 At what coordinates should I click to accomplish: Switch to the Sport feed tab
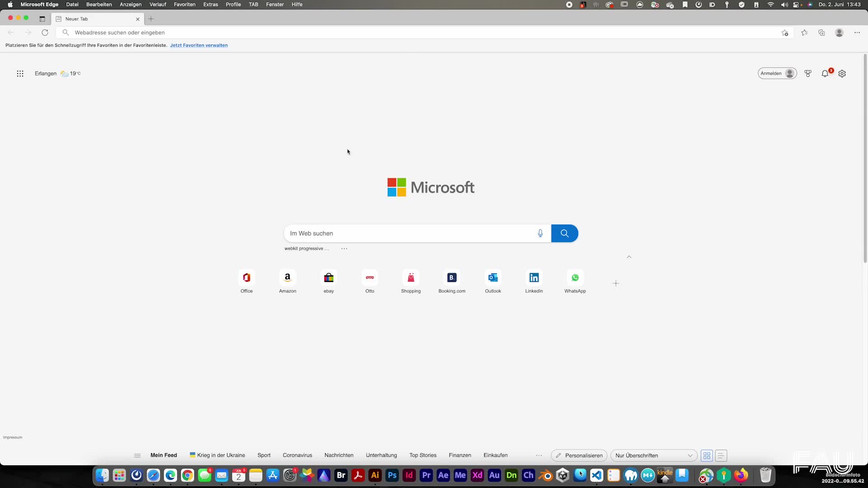(x=264, y=455)
